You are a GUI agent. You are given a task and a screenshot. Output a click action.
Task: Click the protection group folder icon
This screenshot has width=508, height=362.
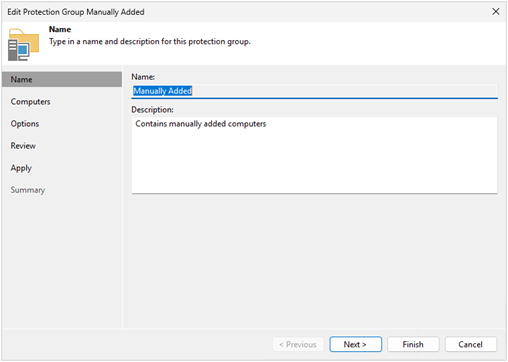tap(23, 44)
